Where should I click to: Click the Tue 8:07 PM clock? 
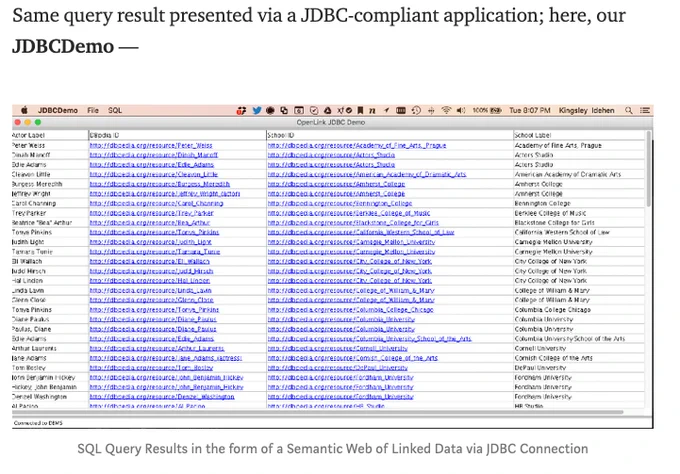530,111
